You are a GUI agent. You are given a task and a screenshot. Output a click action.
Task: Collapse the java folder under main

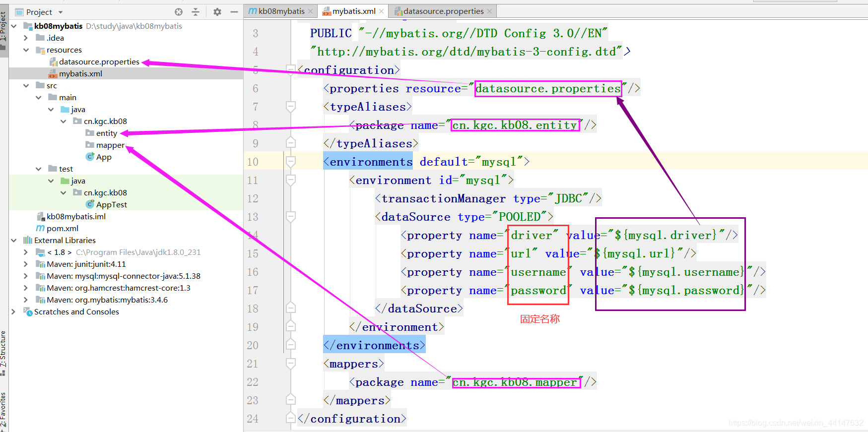click(51, 109)
